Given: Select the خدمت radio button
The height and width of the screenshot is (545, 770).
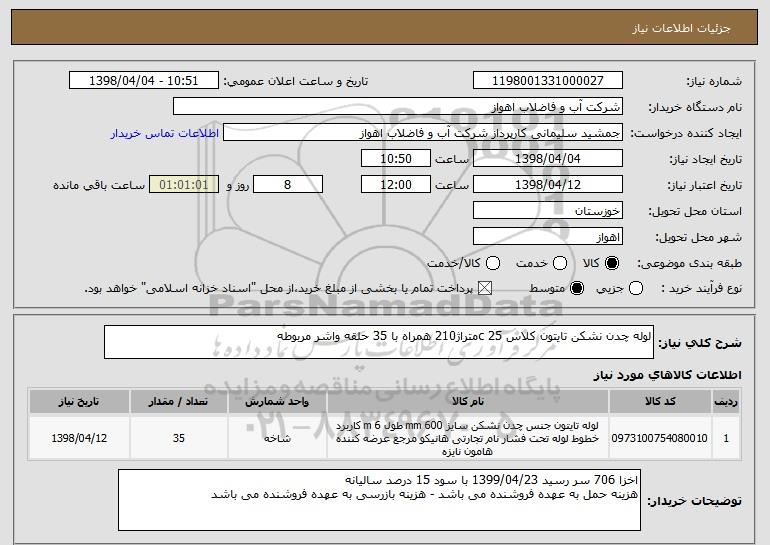Looking at the screenshot, I should 560,263.
